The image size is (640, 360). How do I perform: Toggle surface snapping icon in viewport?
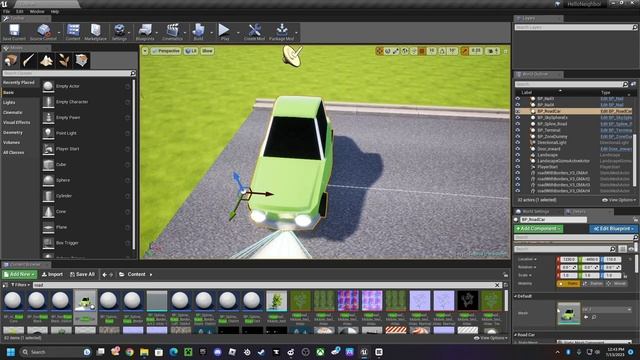[413, 51]
